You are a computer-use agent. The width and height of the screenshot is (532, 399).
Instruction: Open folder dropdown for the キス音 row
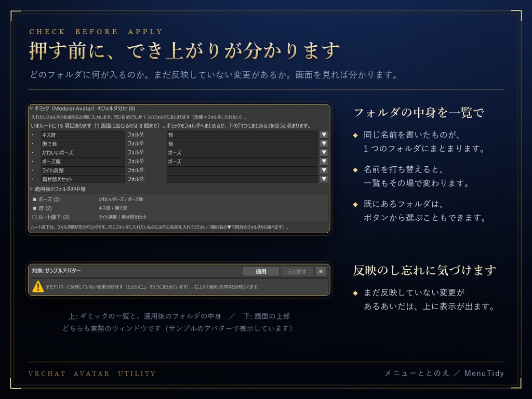point(324,135)
